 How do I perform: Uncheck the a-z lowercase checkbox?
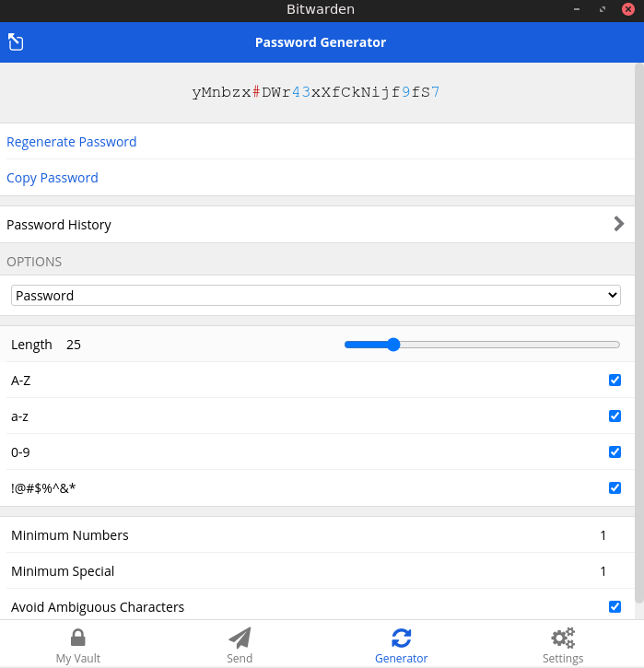pos(615,416)
